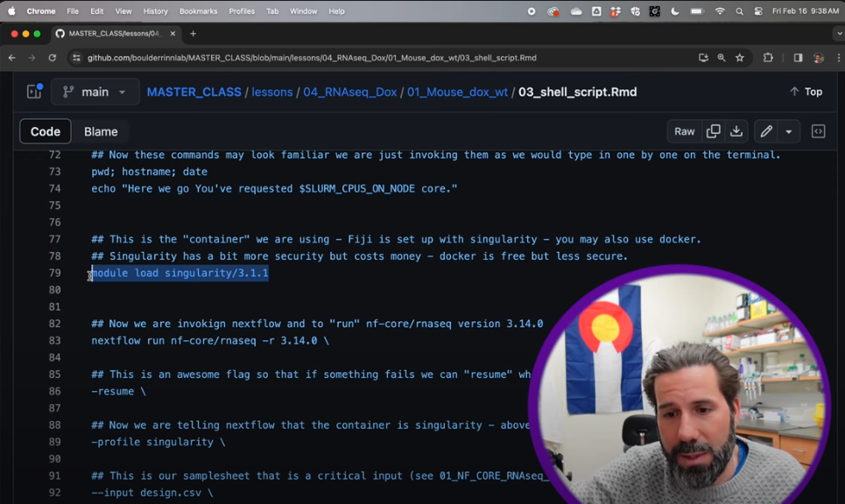Open the Profiles menu
Image resolution: width=845 pixels, height=504 pixels.
(x=242, y=11)
